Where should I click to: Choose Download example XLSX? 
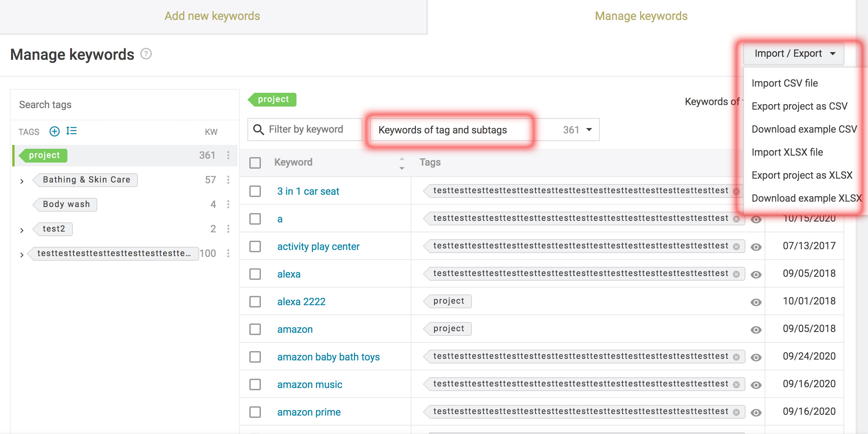[806, 198]
